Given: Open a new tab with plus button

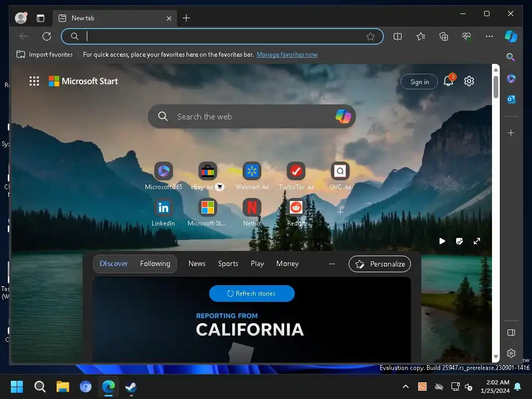Looking at the screenshot, I should 187,18.
